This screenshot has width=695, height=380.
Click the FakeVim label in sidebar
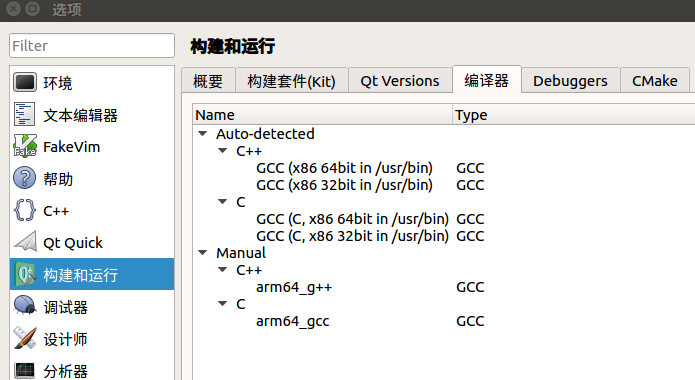tap(71, 147)
